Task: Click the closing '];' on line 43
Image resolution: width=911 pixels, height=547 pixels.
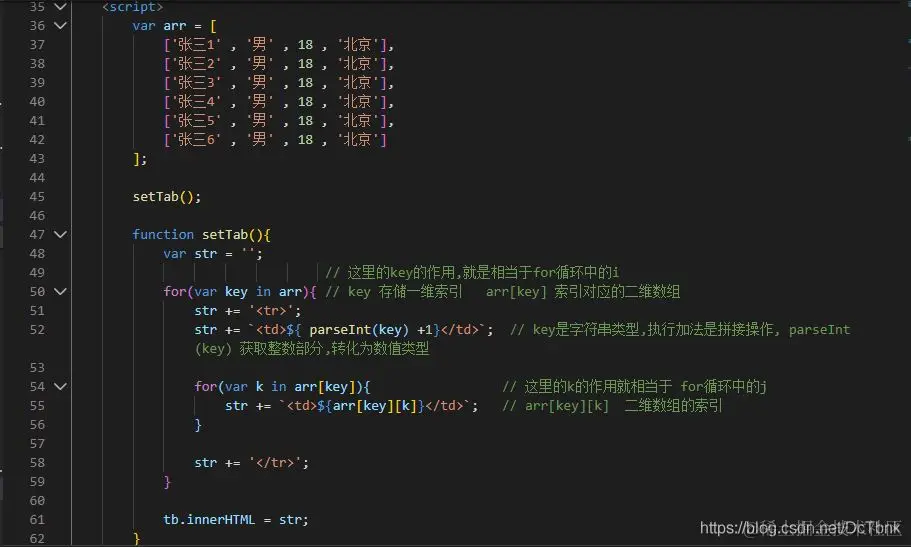Action: coord(140,159)
